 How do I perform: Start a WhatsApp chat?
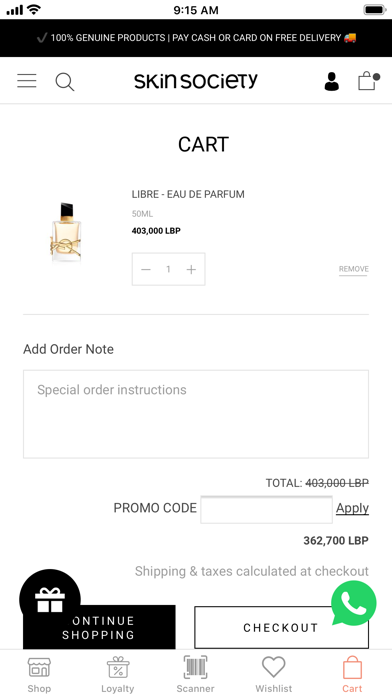pyautogui.click(x=354, y=603)
